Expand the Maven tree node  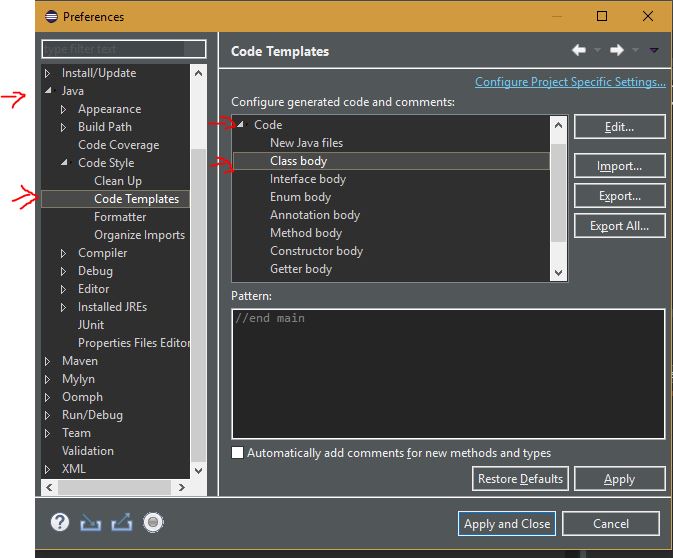(48, 361)
